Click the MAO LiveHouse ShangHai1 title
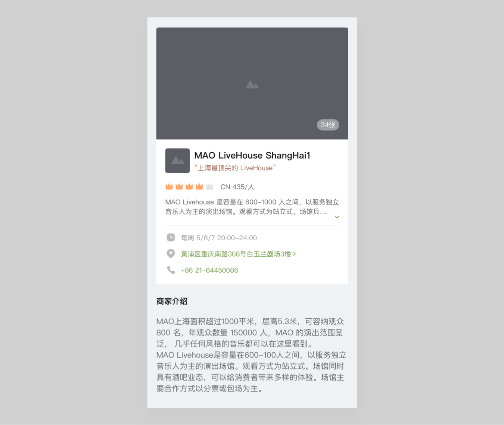The width and height of the screenshot is (504, 425). pos(252,155)
